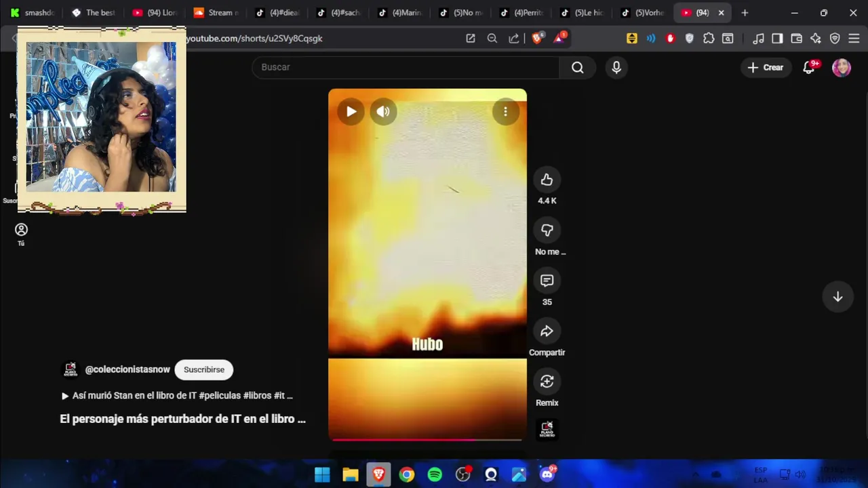Viewport: 868px width, 488px height.
Task: Open the 'Tú' sidebar item
Action: click(21, 235)
